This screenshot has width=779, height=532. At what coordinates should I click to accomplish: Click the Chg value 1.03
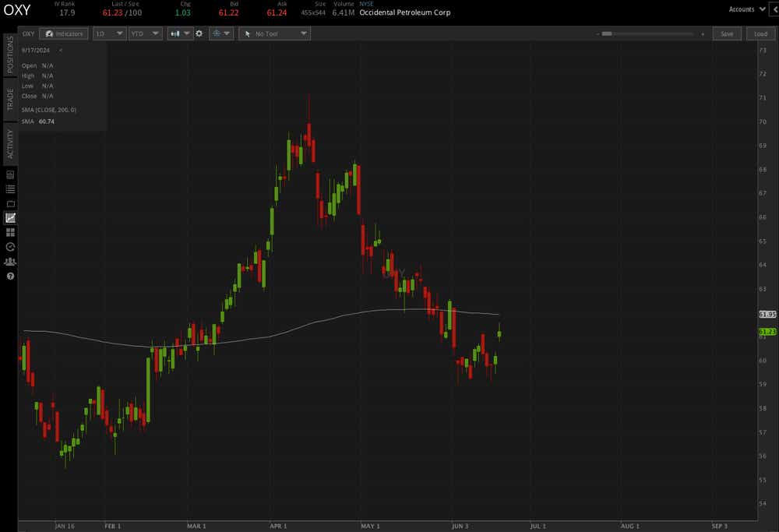coord(183,13)
